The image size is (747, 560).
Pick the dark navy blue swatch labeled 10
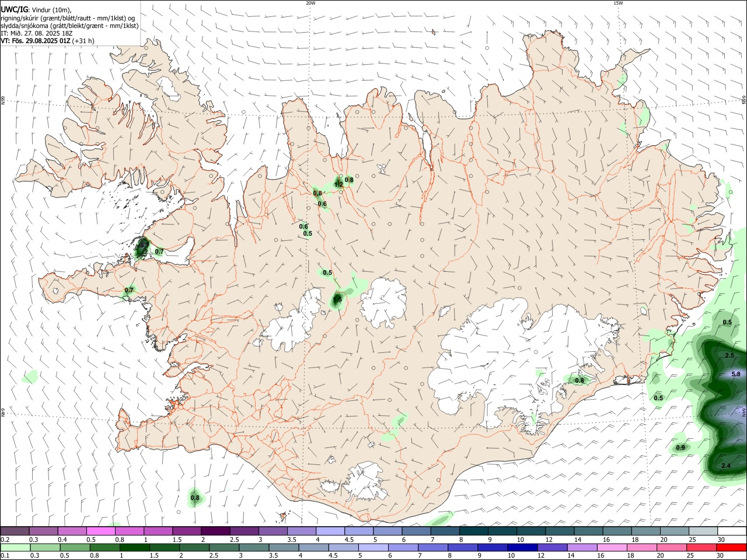(x=521, y=548)
